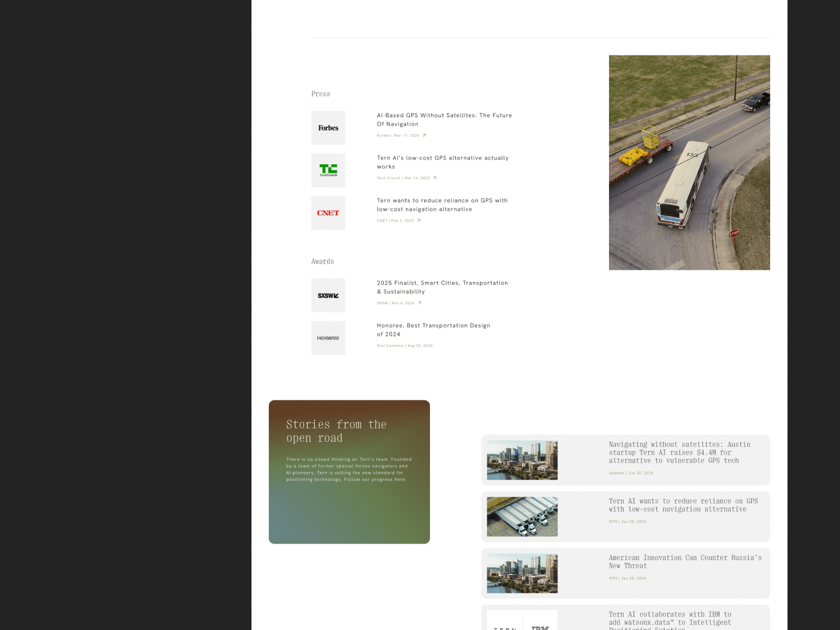Image resolution: width=840 pixels, height=630 pixels.
Task: Click external arrow beside Forbes Mar 17 date
Action: tap(424, 135)
